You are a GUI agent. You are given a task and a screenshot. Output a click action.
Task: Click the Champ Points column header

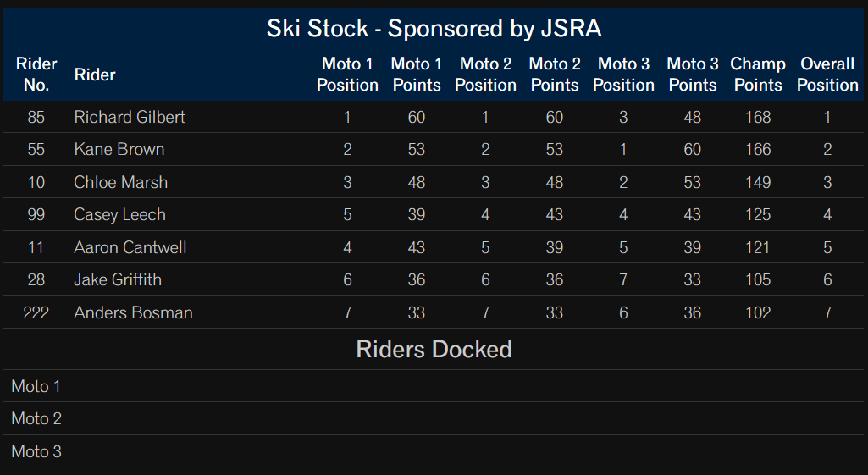coord(758,75)
